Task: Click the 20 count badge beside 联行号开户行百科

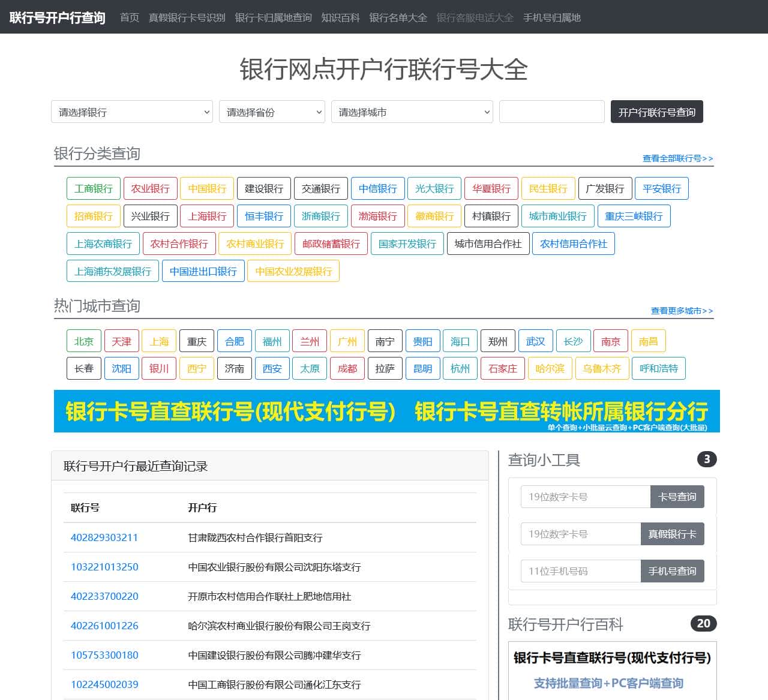Action: coord(704,623)
